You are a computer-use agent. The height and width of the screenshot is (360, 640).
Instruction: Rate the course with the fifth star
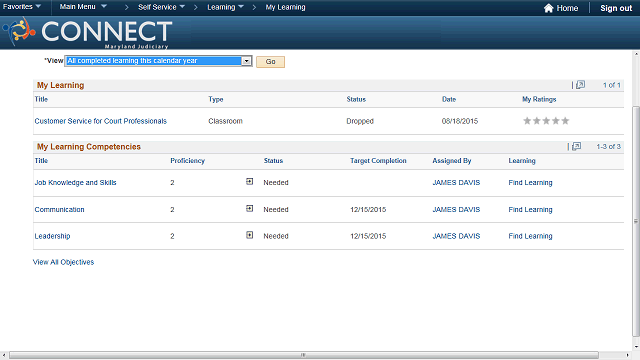pos(565,120)
